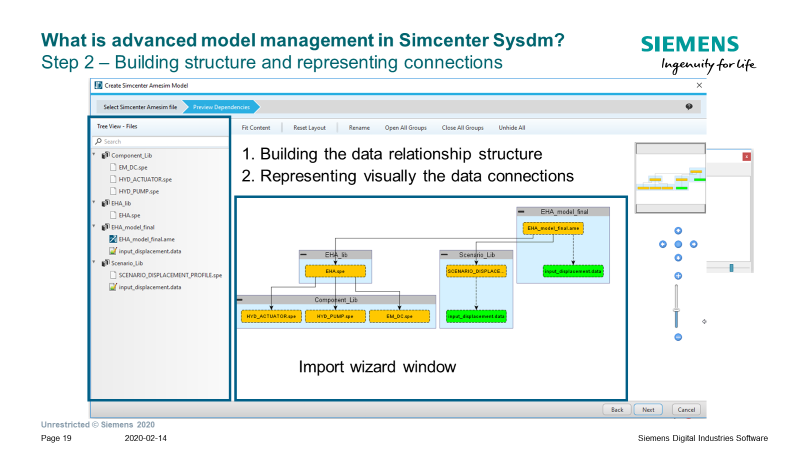
Task: Click the Next button
Action: 648,409
